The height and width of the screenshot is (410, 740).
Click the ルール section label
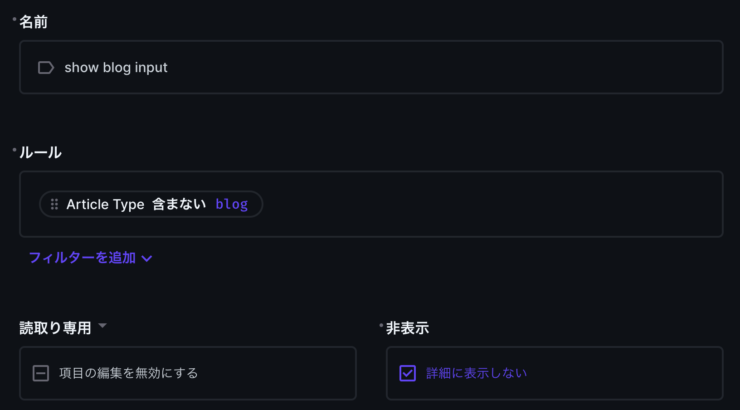[x=40, y=152]
